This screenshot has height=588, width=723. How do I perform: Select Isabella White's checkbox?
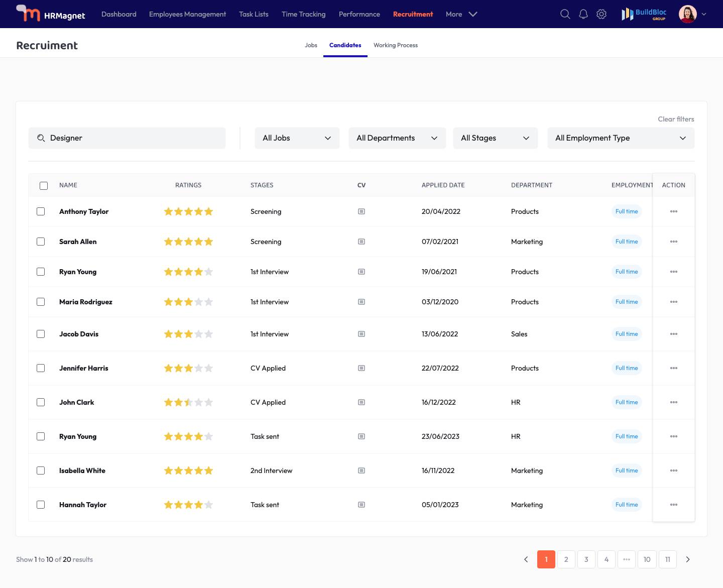pyautogui.click(x=41, y=471)
